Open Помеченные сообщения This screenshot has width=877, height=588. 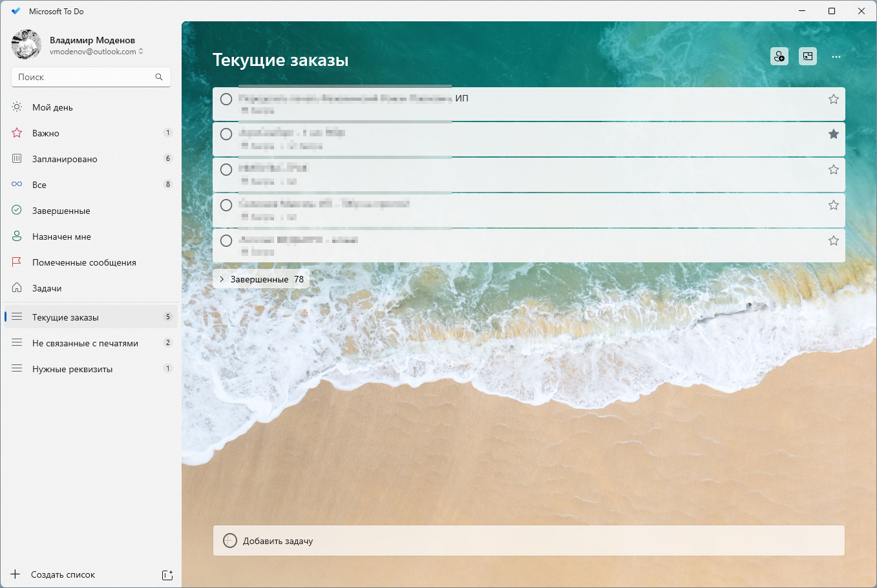click(x=90, y=262)
